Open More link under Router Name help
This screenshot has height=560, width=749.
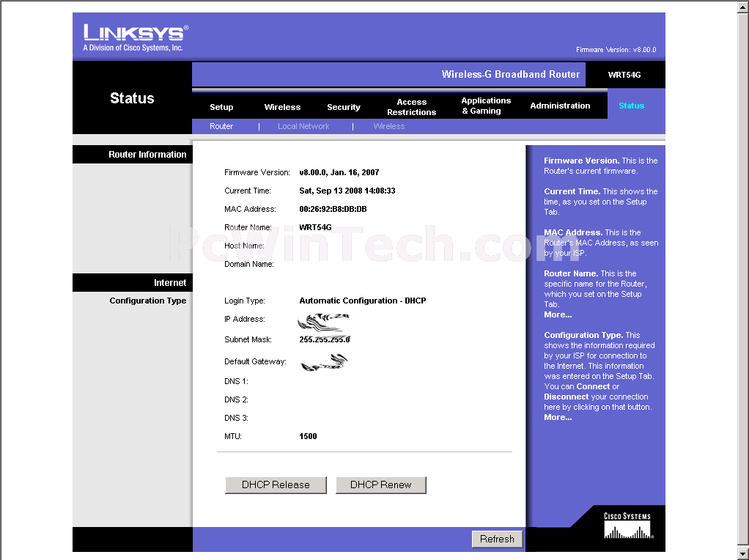(558, 314)
